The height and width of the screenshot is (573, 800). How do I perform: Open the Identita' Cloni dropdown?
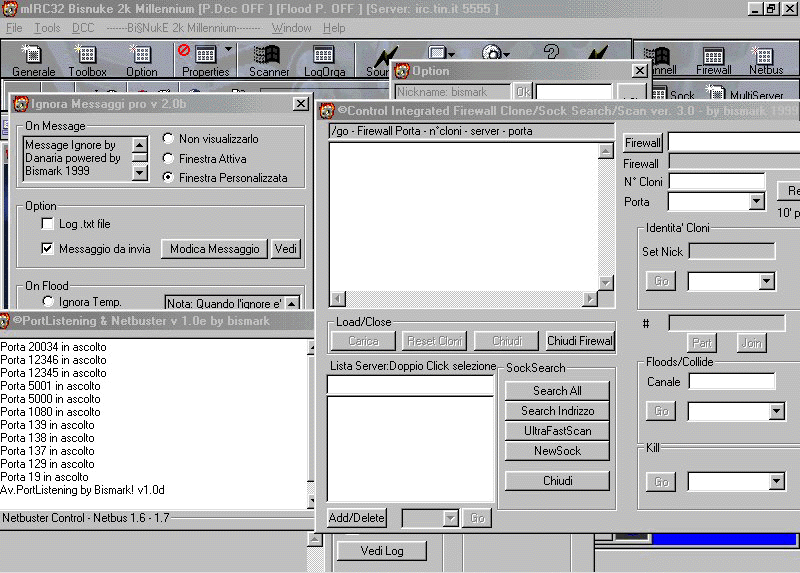pyautogui.click(x=766, y=281)
